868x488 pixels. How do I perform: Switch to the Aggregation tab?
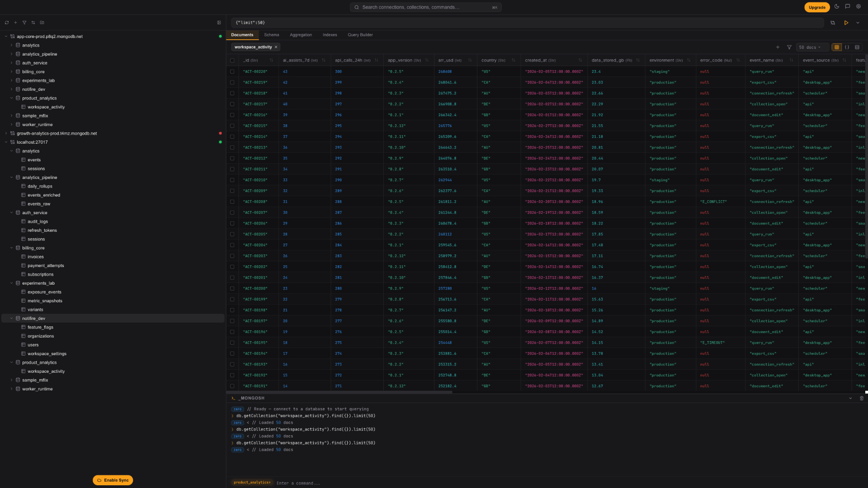click(x=301, y=35)
